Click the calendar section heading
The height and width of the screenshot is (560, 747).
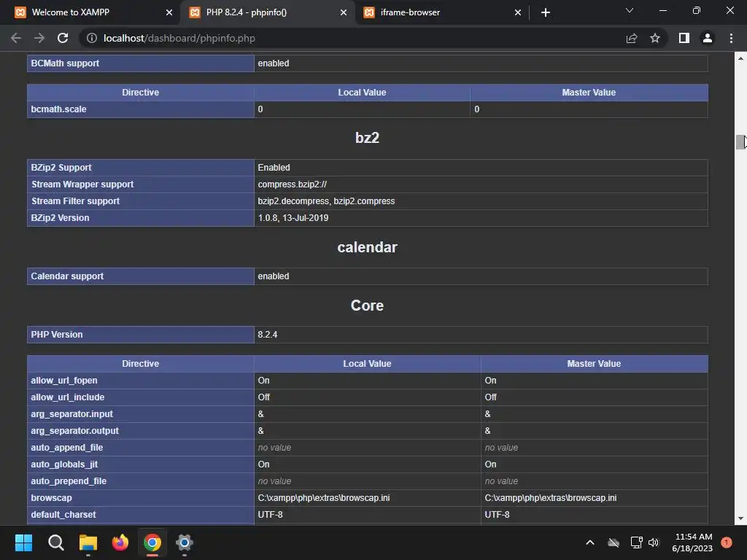[x=368, y=247]
